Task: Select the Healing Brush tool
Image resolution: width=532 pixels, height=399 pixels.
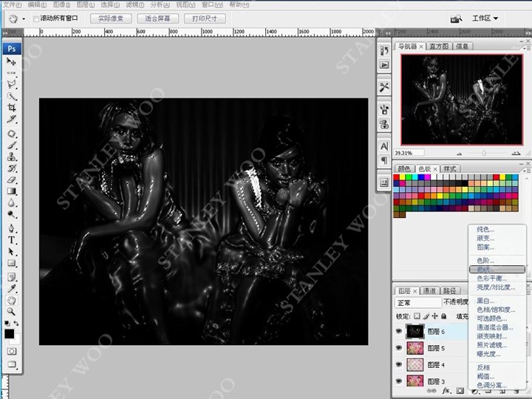Action: [12, 134]
